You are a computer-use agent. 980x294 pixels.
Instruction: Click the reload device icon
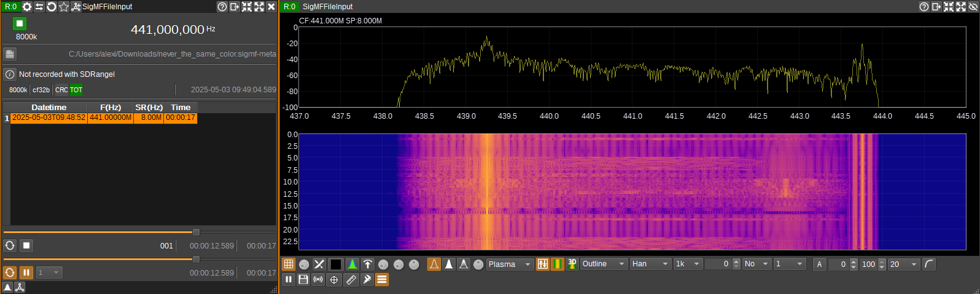click(52, 7)
